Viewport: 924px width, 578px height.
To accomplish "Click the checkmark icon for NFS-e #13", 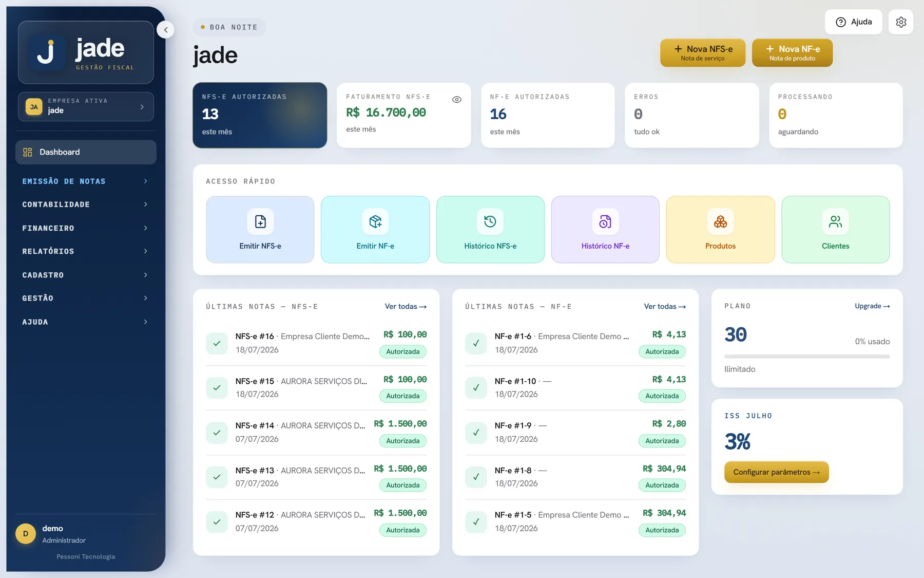I will (217, 477).
